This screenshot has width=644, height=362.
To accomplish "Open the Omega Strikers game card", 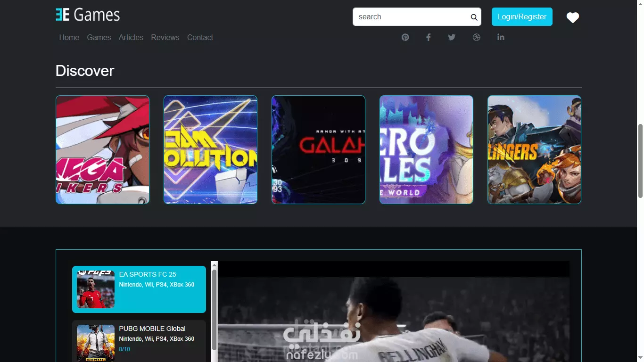I will [102, 150].
